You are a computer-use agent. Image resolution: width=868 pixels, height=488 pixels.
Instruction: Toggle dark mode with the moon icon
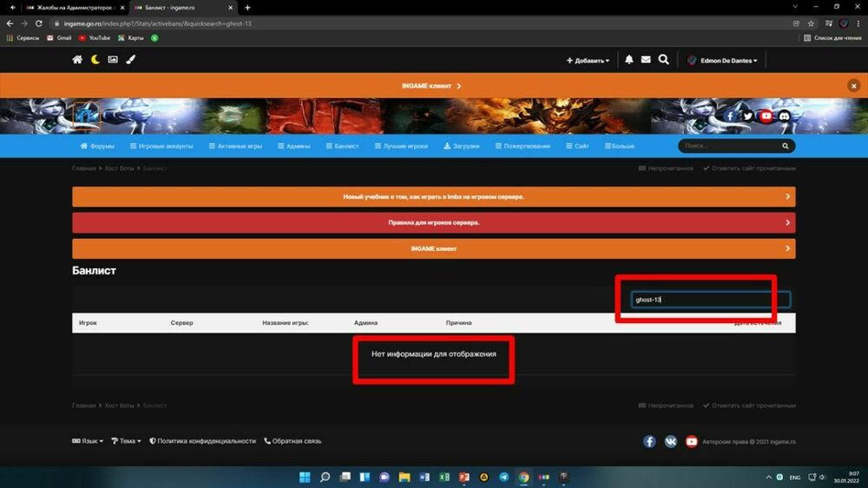pos(95,60)
